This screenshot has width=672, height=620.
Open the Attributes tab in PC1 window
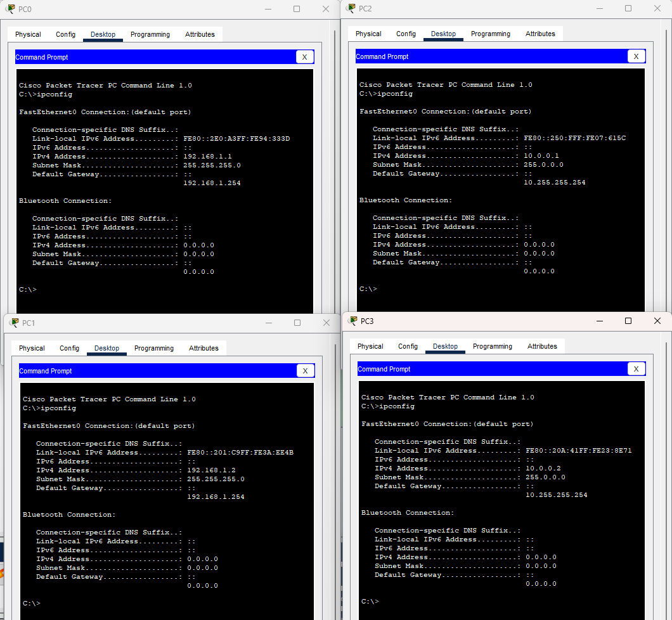coord(204,347)
